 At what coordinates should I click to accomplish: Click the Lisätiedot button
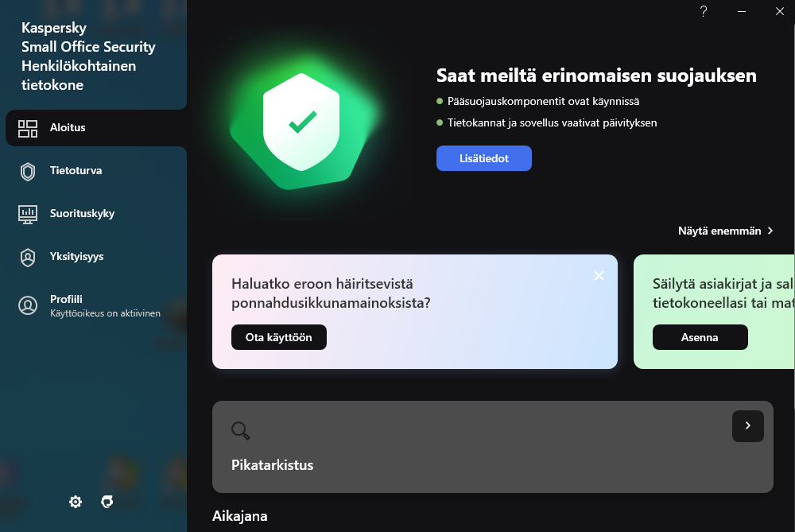(483, 158)
